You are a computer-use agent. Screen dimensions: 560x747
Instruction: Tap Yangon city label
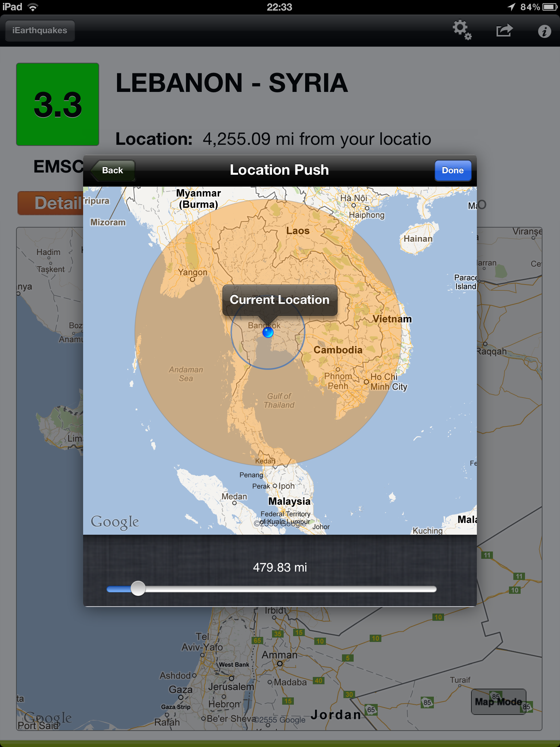pyautogui.click(x=192, y=272)
